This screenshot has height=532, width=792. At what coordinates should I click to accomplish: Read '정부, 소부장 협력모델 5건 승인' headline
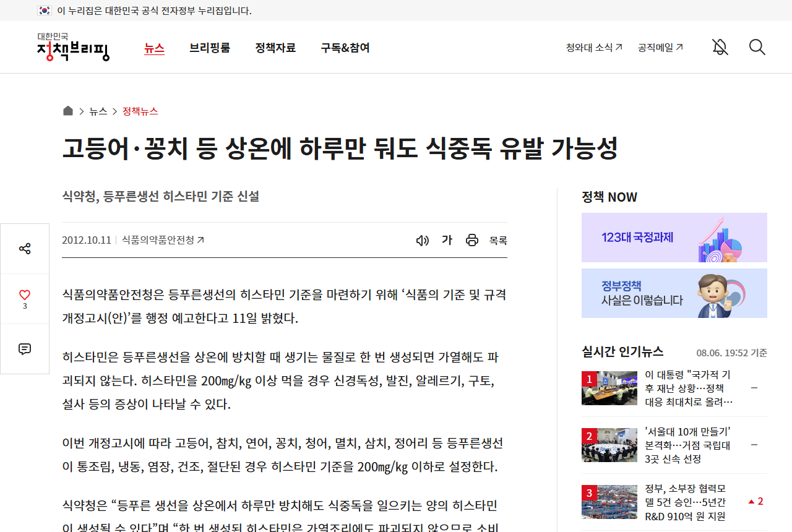686,502
